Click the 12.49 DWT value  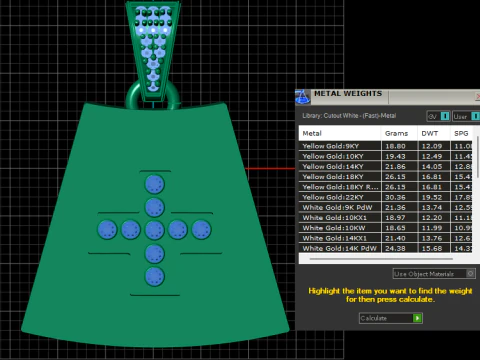click(x=432, y=156)
